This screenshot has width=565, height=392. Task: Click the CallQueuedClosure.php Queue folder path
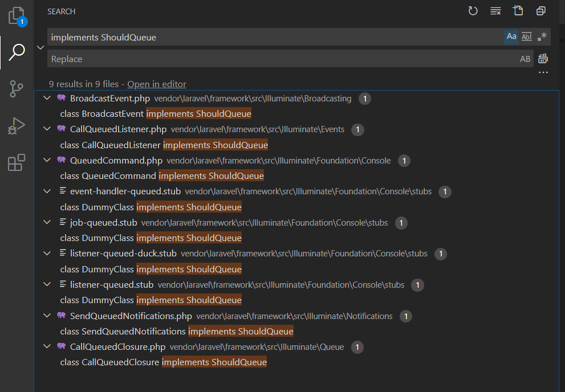tap(257, 347)
